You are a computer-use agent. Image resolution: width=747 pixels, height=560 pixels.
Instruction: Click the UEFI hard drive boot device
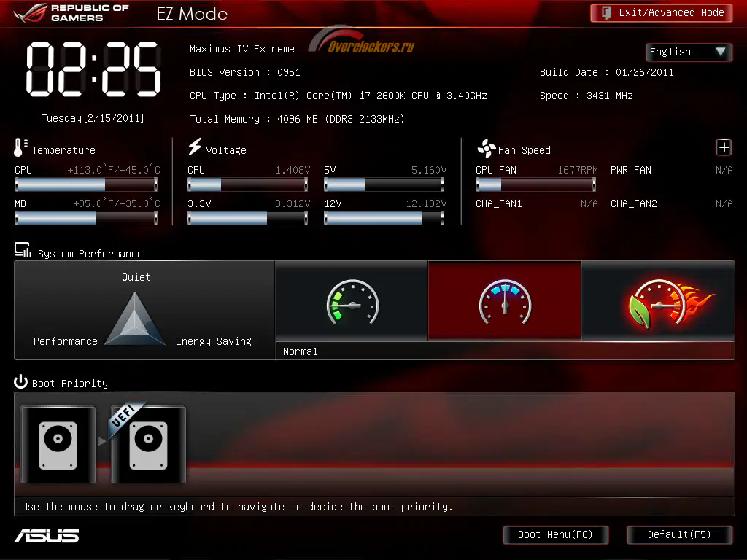pyautogui.click(x=148, y=444)
